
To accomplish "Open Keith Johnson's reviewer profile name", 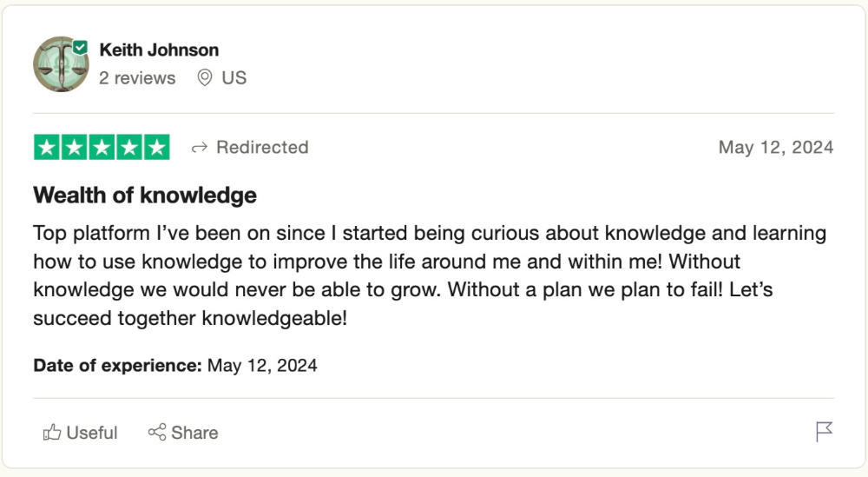I will coord(159,50).
